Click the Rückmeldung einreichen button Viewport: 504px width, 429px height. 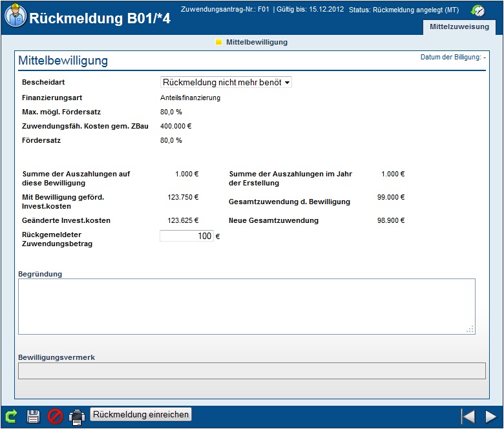141,414
